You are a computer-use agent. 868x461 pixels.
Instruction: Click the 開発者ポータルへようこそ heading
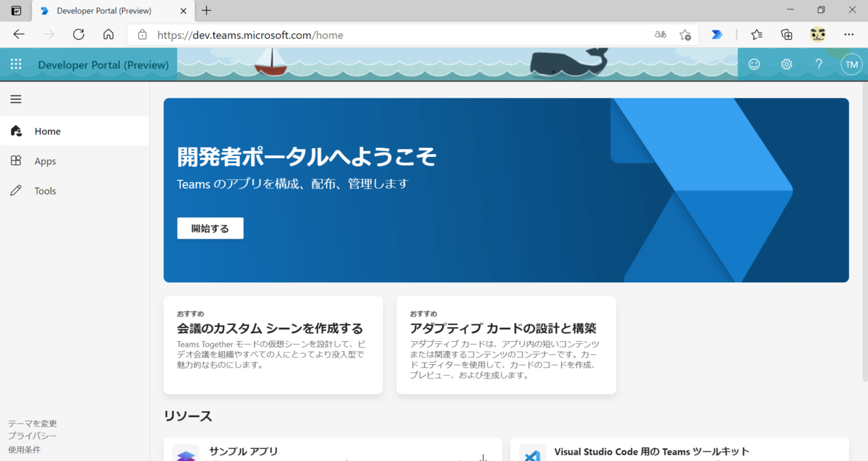point(307,156)
